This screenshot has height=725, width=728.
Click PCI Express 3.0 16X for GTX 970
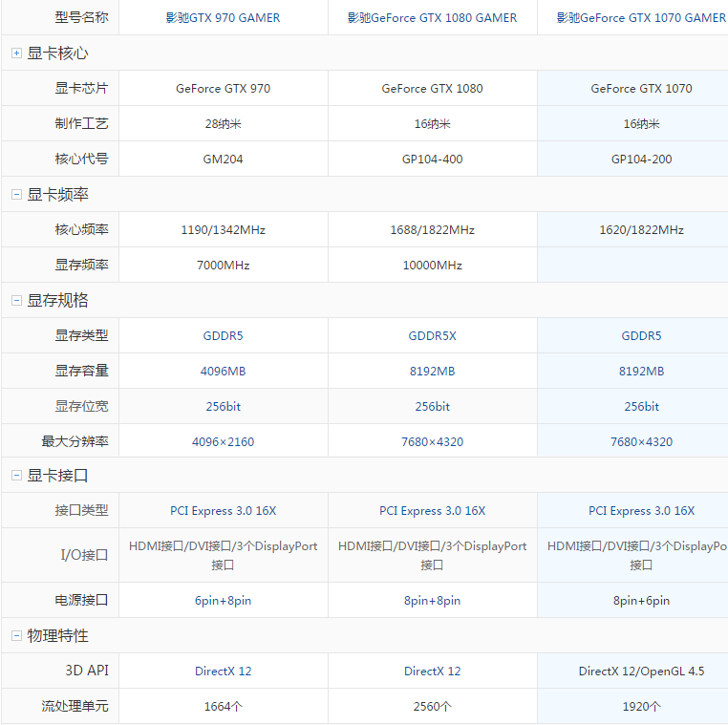pyautogui.click(x=223, y=511)
